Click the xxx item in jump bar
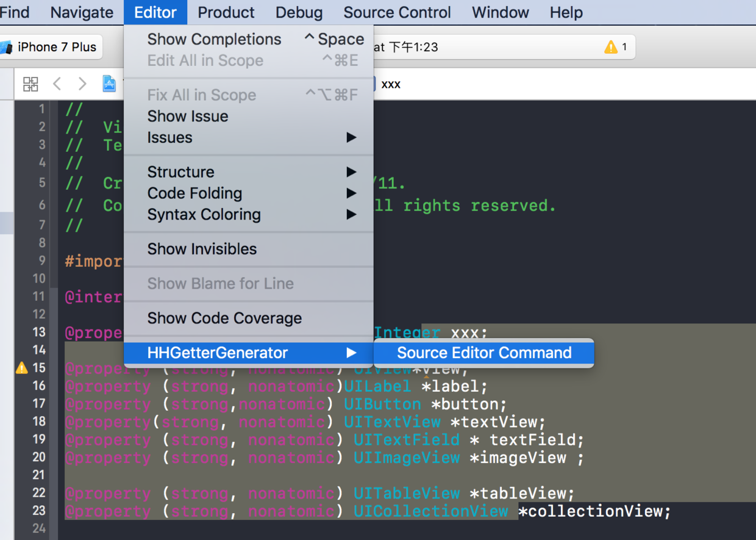This screenshot has height=540, width=756. pyautogui.click(x=391, y=84)
